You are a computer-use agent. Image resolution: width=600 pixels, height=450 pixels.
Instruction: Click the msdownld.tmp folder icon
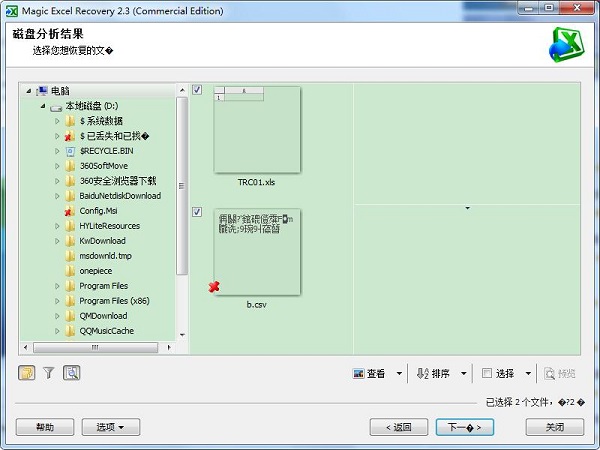[70, 256]
